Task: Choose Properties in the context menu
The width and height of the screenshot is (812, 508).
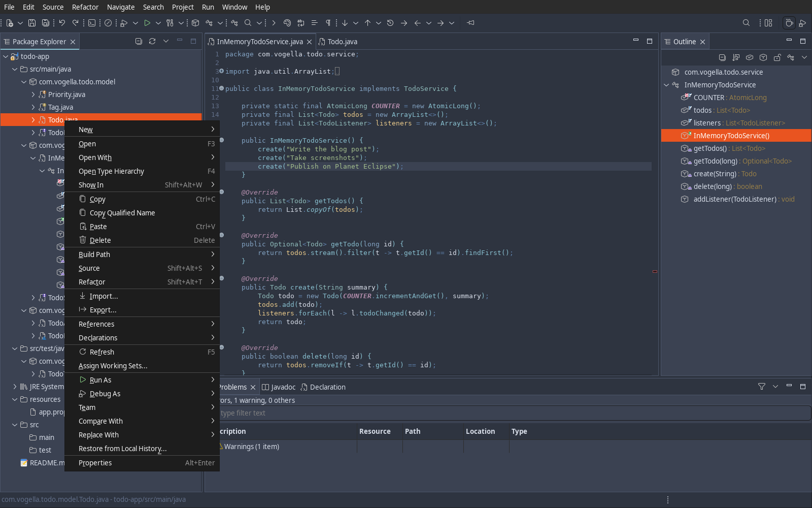Action: [x=142, y=463]
